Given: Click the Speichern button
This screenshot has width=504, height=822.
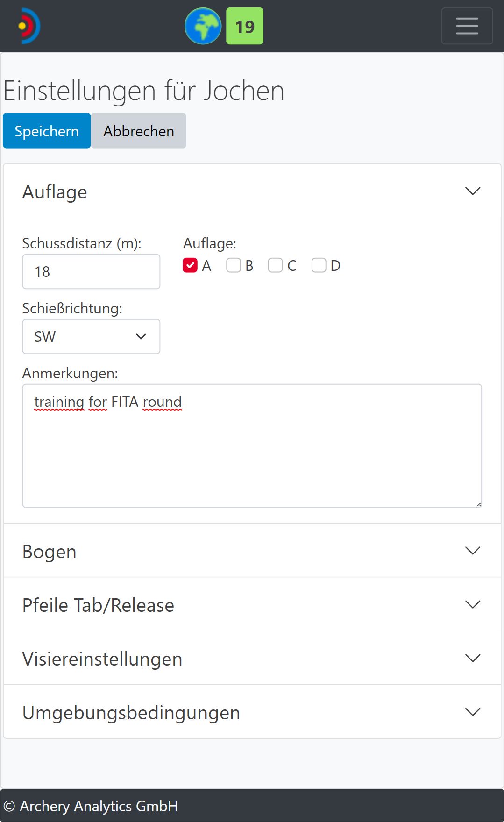Looking at the screenshot, I should coord(47,131).
